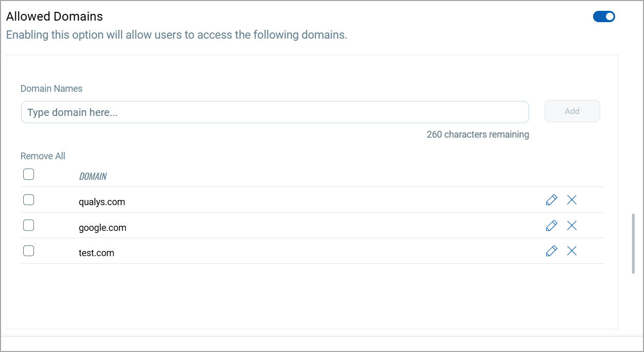
Task: Click the google.com domain name text
Action: click(103, 228)
